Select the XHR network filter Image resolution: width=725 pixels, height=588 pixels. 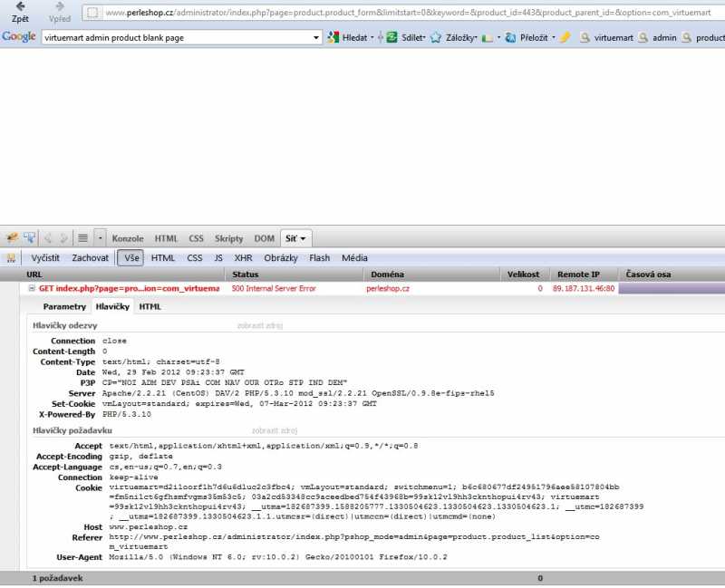243,258
